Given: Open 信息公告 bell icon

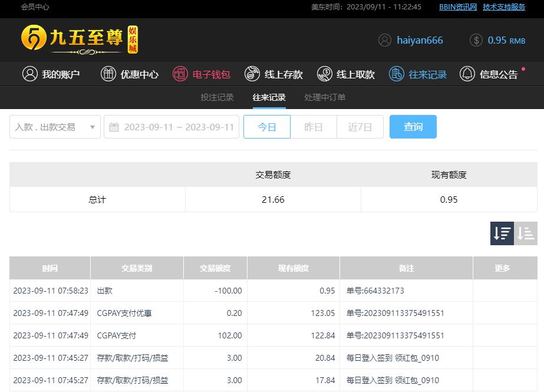Looking at the screenshot, I should [467, 74].
